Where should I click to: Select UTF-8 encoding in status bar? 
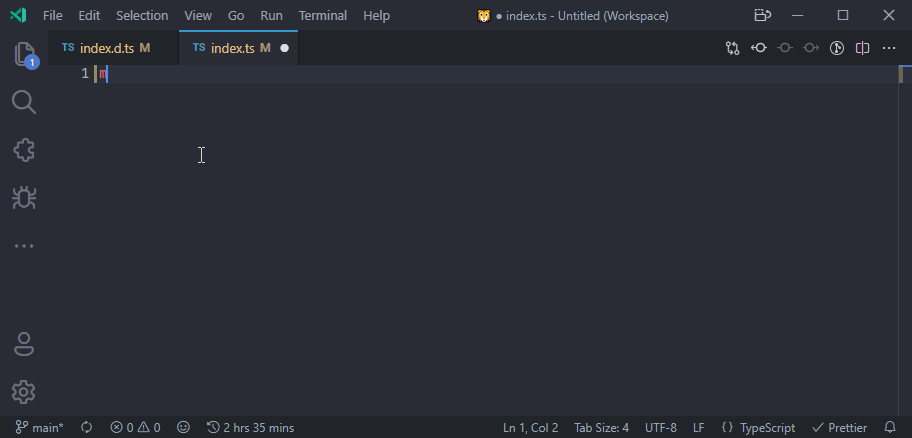tap(661, 428)
